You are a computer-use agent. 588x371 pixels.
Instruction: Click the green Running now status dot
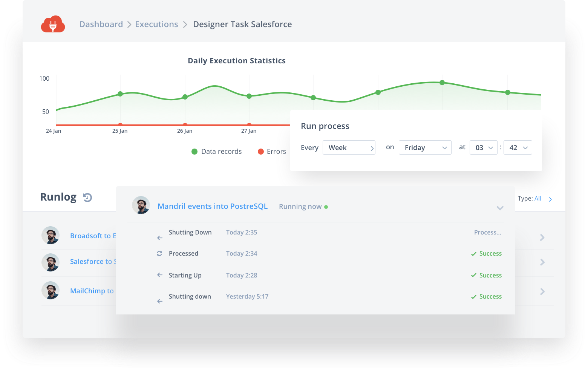pos(326,207)
